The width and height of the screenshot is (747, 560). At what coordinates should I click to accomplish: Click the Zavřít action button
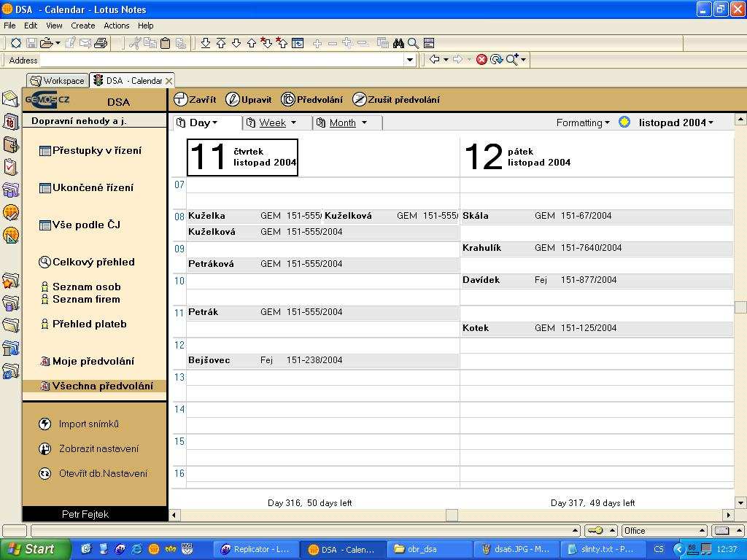(x=195, y=99)
